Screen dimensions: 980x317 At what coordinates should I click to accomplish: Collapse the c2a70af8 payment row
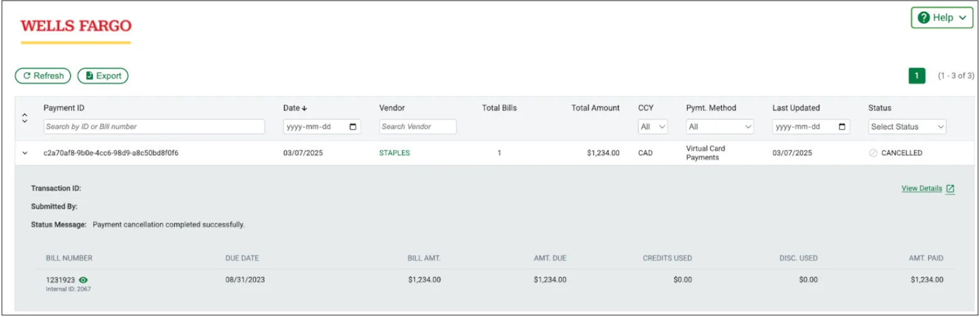point(25,153)
